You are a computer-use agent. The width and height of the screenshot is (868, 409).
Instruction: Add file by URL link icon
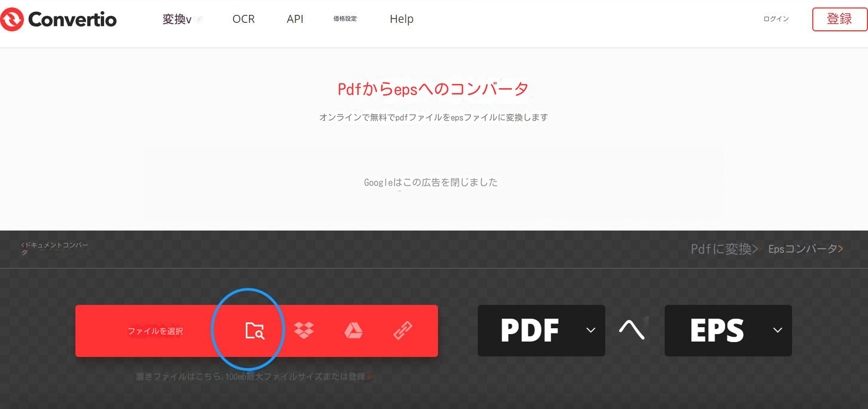click(x=403, y=330)
